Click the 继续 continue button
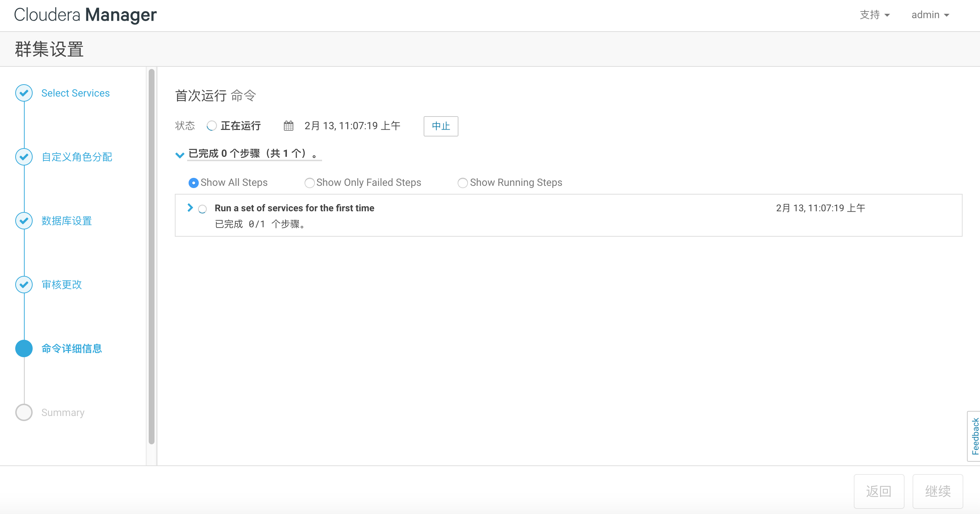The image size is (980, 514). (938, 491)
